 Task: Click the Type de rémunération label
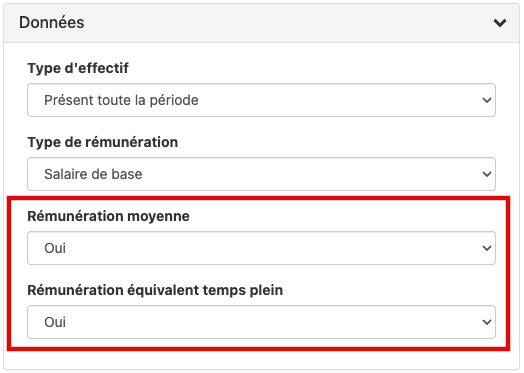click(103, 142)
